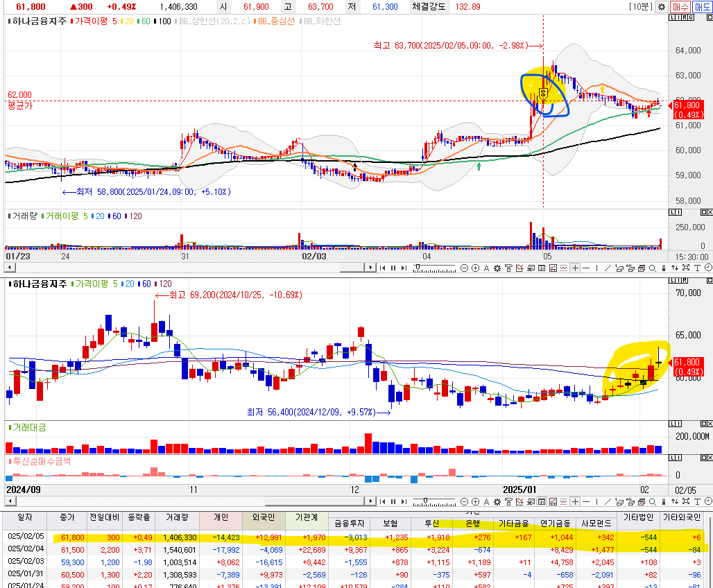
Task: Open the gear settings icon in upper chart toolbar
Action: click(497, 268)
